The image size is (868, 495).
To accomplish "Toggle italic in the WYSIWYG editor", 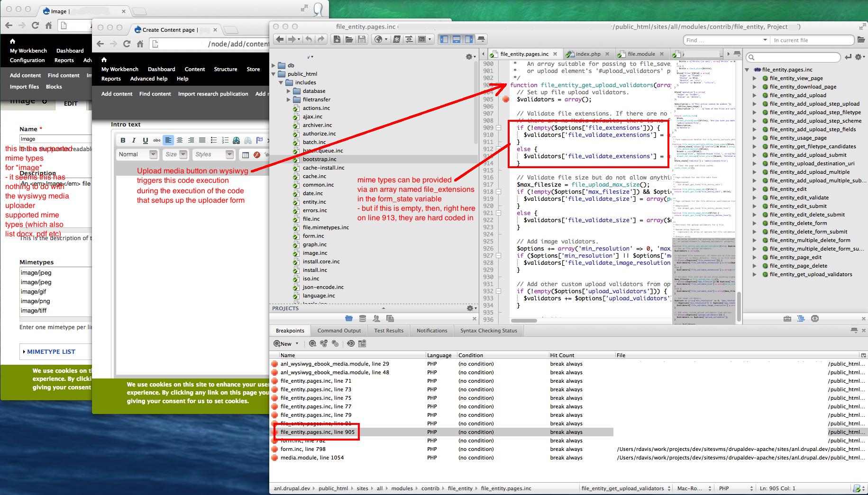I will point(134,140).
